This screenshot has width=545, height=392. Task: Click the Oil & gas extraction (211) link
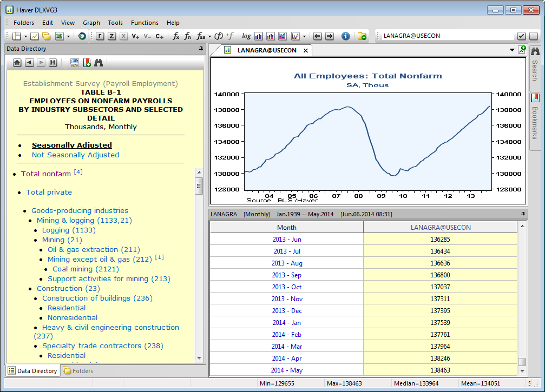(x=94, y=250)
